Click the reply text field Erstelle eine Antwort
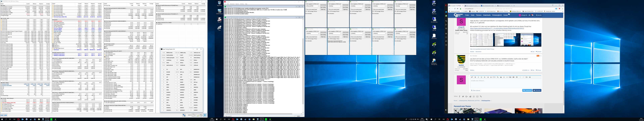644x121 pixels. tap(506, 83)
